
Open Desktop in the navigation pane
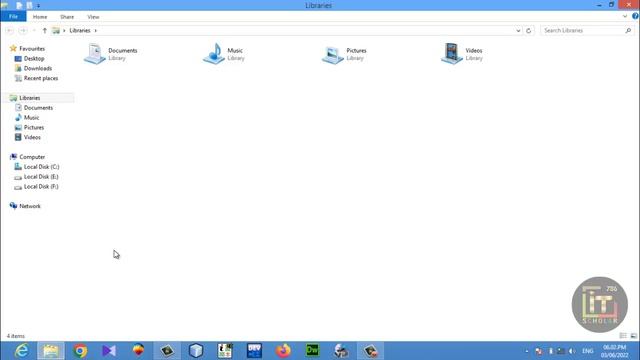(34, 58)
